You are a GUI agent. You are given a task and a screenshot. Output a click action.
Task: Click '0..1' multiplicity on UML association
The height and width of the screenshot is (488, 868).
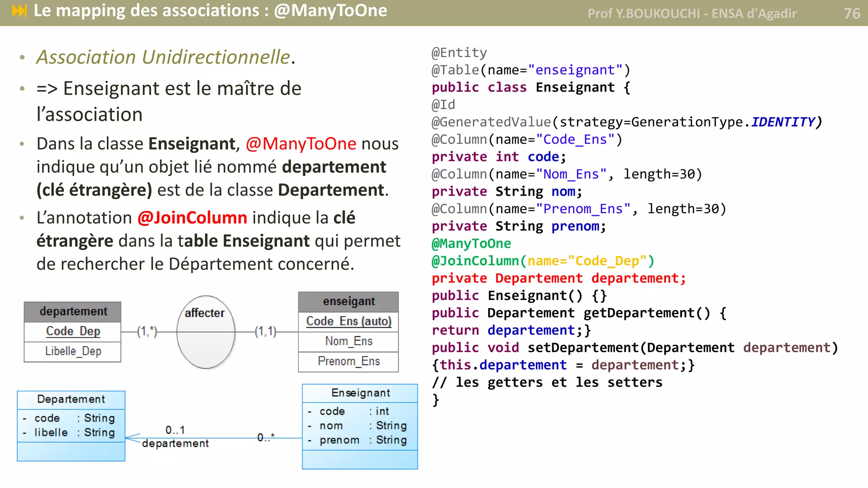click(175, 430)
